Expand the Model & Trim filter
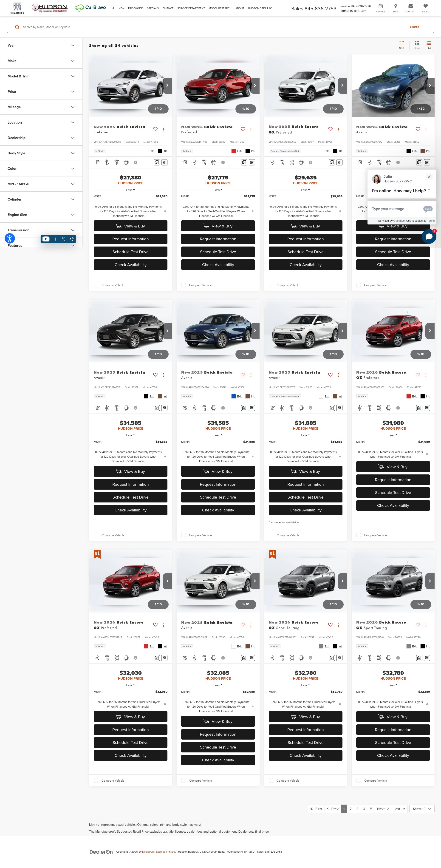441x868 pixels. click(x=41, y=76)
